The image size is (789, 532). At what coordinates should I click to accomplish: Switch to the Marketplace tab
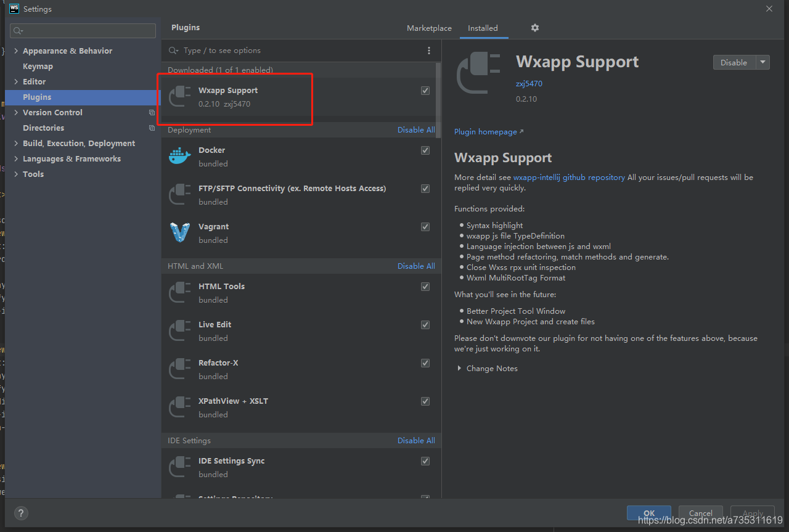tap(429, 28)
